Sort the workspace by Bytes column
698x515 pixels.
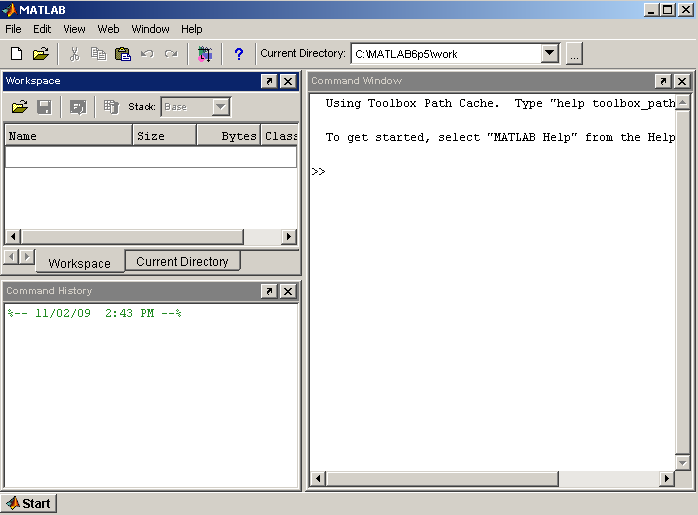coord(228,135)
